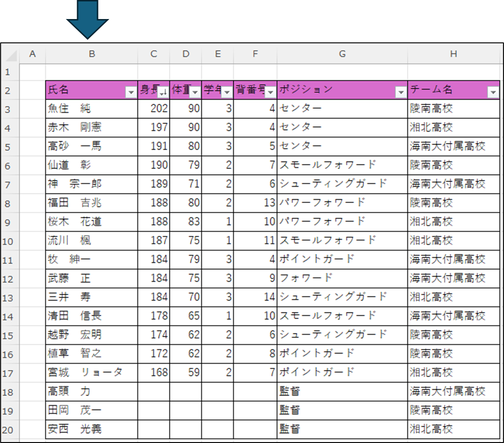
Task: Select column H header
Action: coord(453,54)
